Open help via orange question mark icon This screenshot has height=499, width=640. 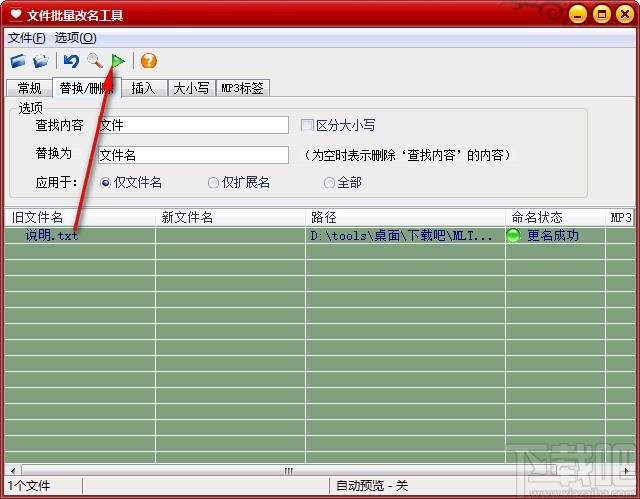pyautogui.click(x=149, y=62)
